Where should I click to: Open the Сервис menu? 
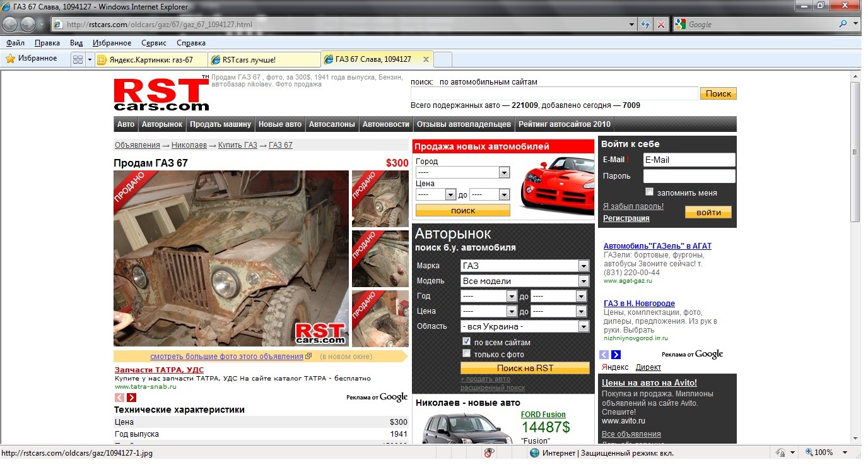[x=154, y=43]
